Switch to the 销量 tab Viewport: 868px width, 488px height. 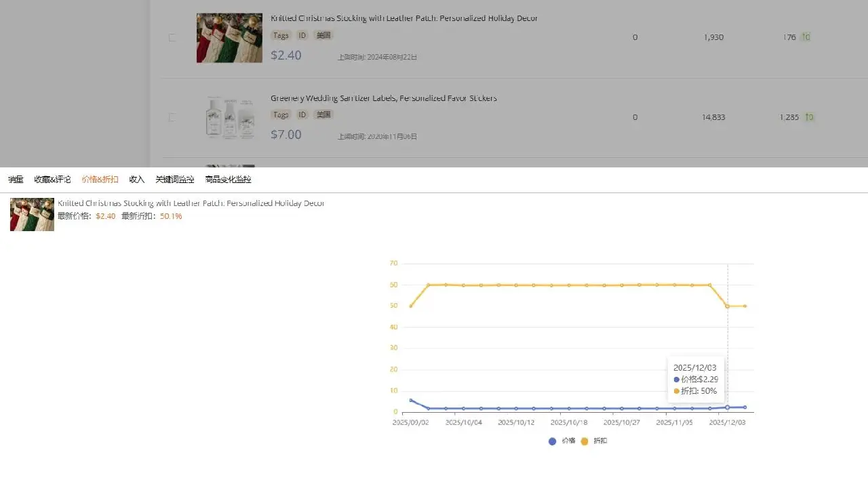click(x=15, y=179)
